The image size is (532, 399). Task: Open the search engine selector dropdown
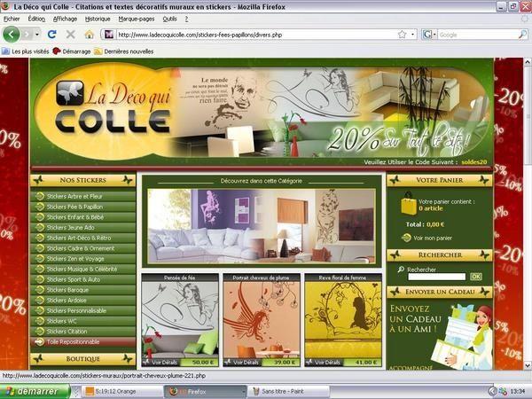point(429,35)
